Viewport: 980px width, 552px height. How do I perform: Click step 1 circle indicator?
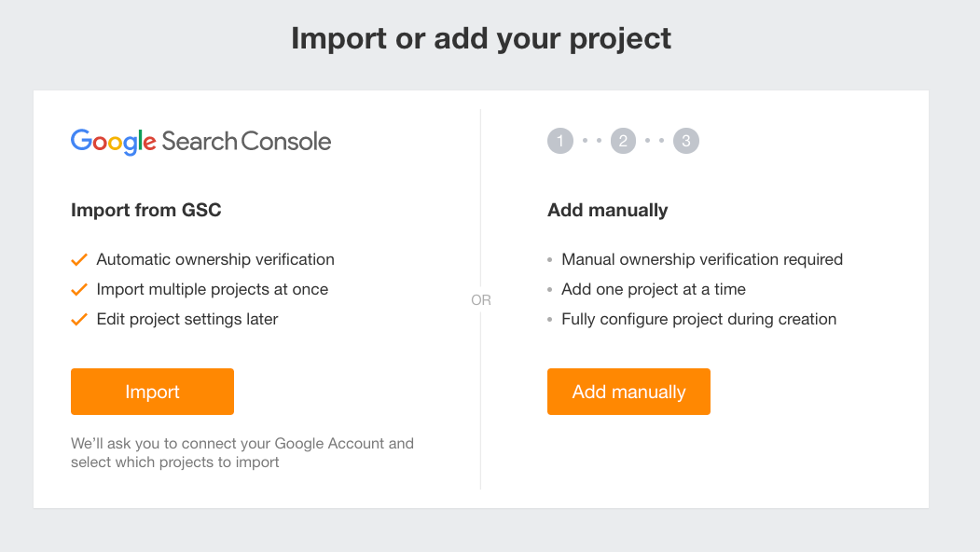[560, 142]
